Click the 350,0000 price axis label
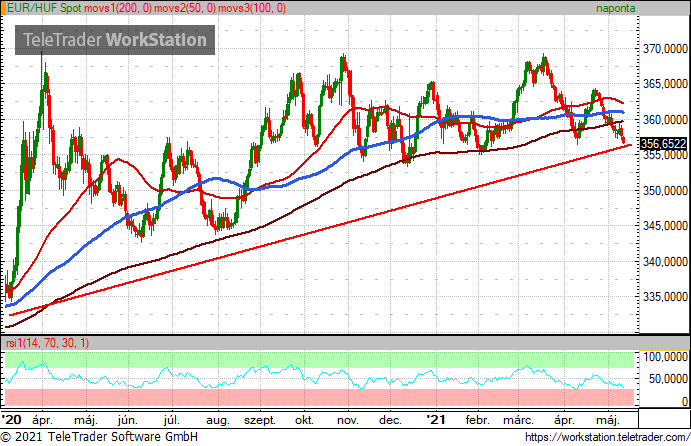This screenshot has width=691, height=446. coord(665,190)
